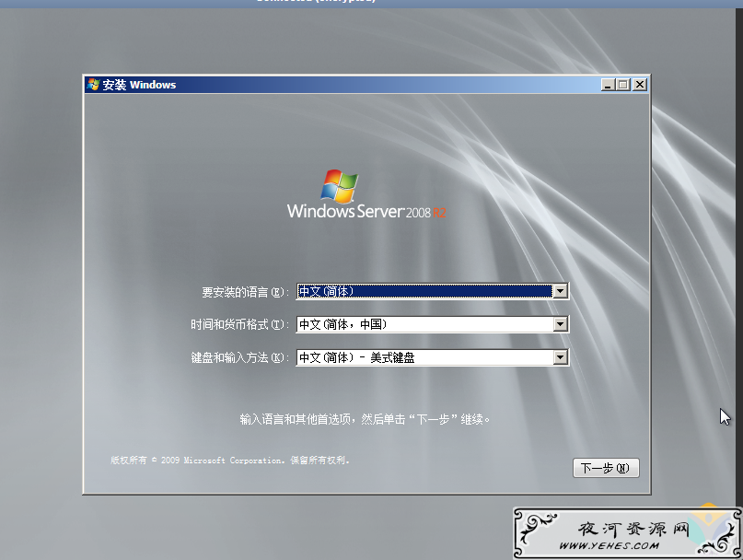This screenshot has height=560, width=743.
Task: Click the Windows flag icon in title bar
Action: pyautogui.click(x=93, y=85)
